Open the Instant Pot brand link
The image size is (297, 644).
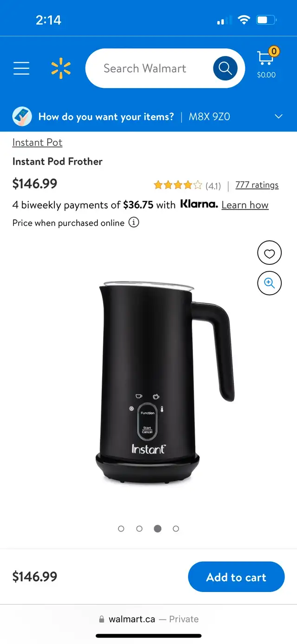point(37,142)
